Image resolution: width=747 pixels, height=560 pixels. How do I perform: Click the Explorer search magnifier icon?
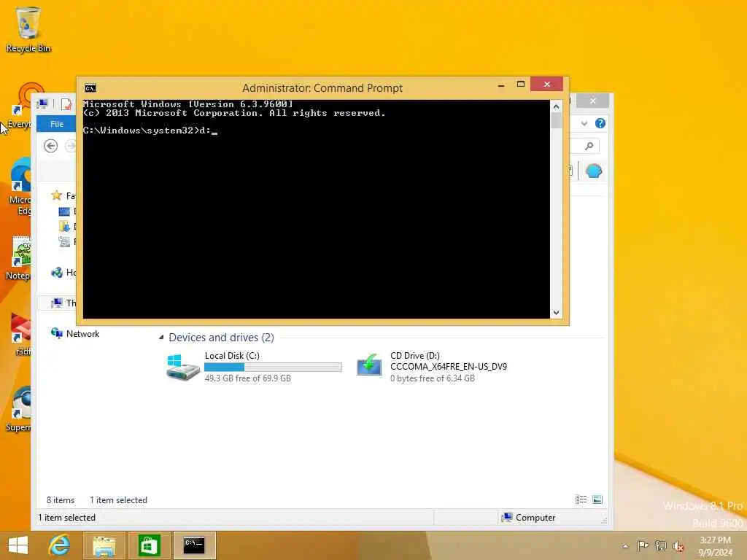point(589,146)
